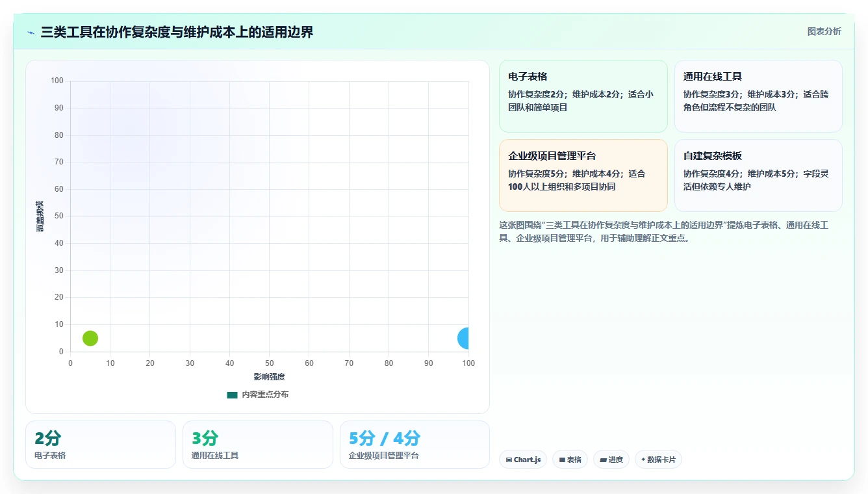Click the 图表分析 label in header
The width and height of the screenshot is (868, 494).
click(824, 31)
